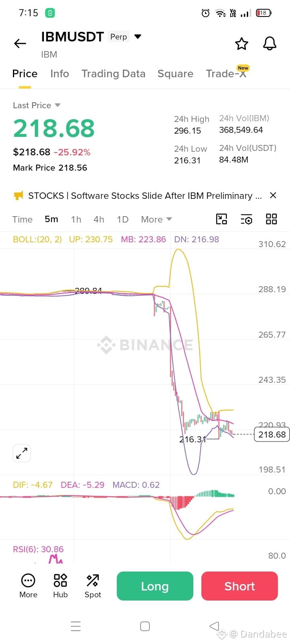Open the Spot trading icon
The image size is (290, 644).
93,586
